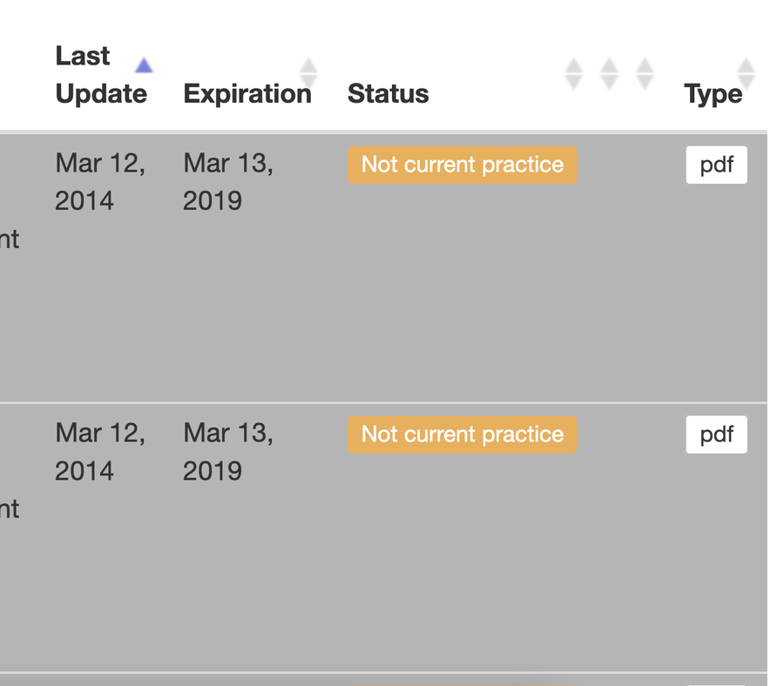
Task: Open the pdf document for the first record
Action: pyautogui.click(x=716, y=165)
